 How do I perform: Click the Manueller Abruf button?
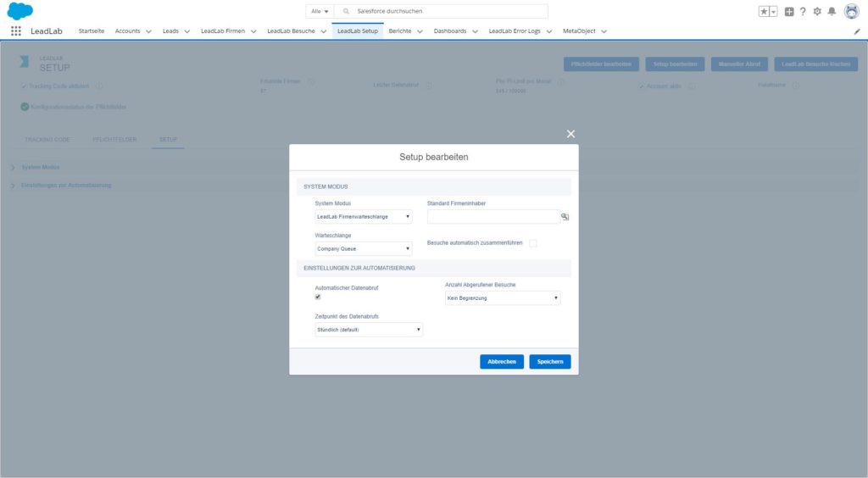[x=739, y=64]
